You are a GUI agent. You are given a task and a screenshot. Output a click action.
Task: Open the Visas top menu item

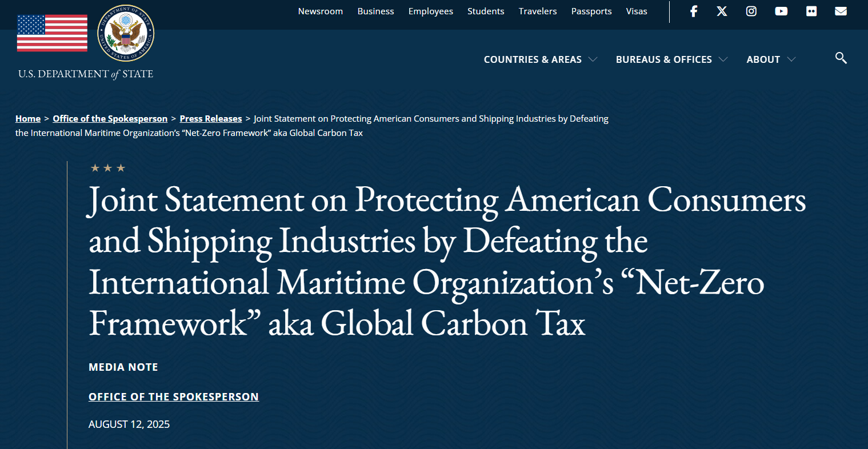click(x=636, y=11)
